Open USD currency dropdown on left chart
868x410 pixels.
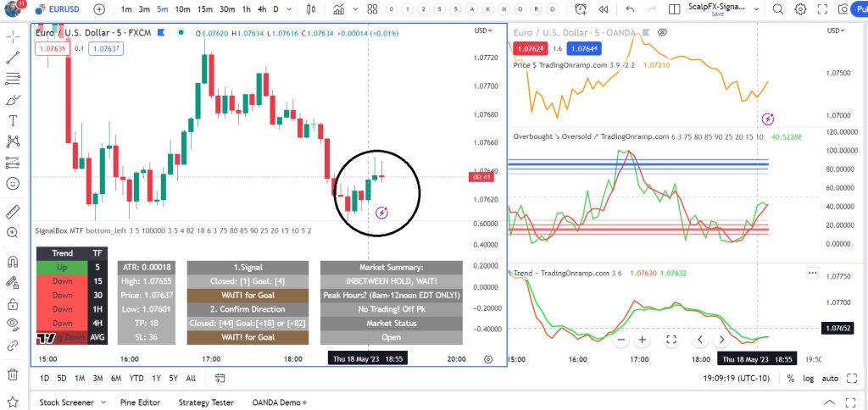(483, 30)
